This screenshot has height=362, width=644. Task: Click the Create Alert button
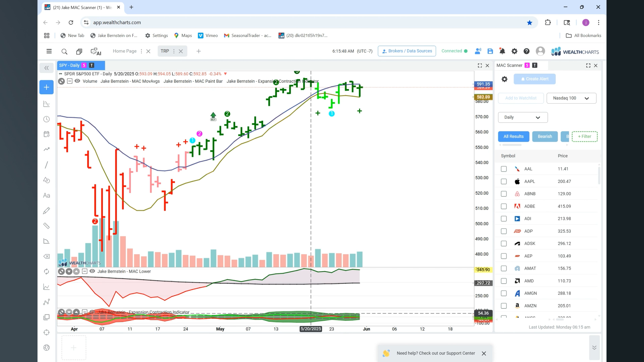[534, 79]
